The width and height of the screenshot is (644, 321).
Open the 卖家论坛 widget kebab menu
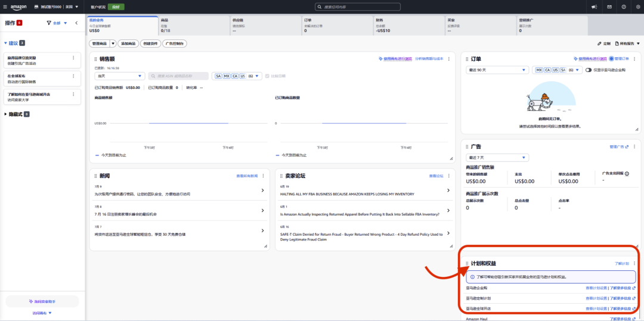(449, 176)
